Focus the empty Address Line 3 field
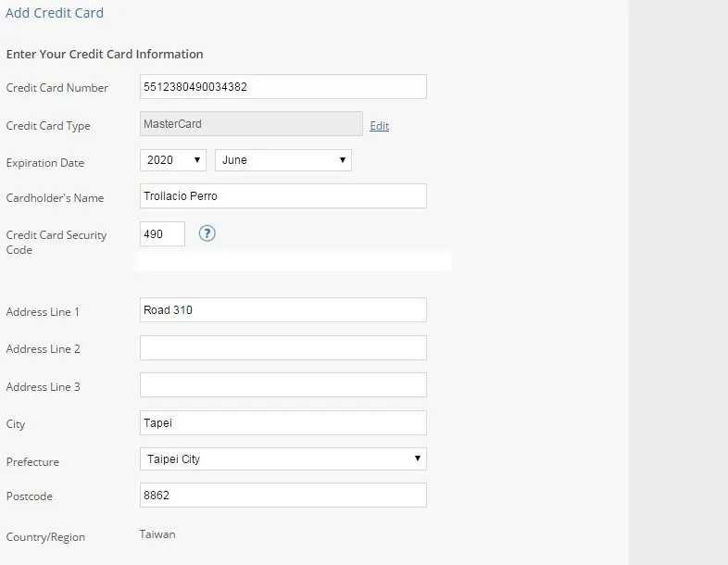This screenshot has height=565, width=728. [283, 385]
